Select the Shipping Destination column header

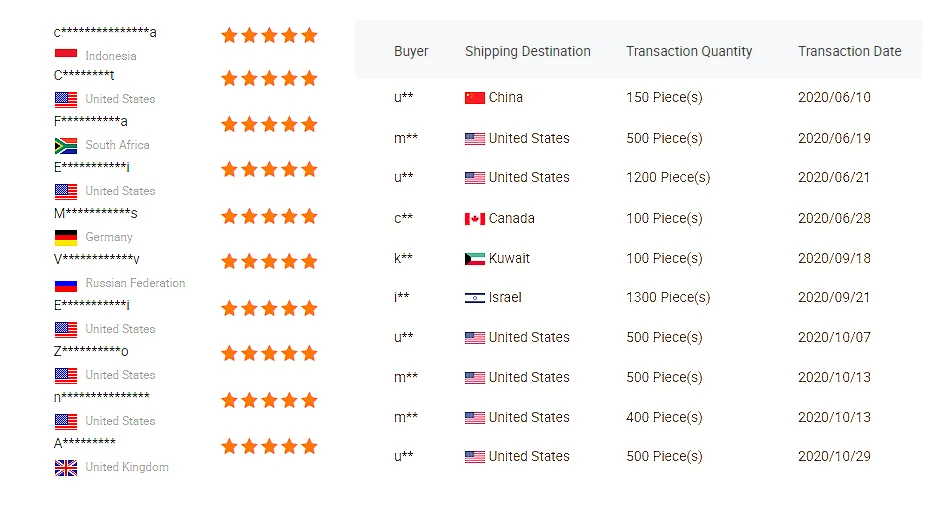(528, 51)
